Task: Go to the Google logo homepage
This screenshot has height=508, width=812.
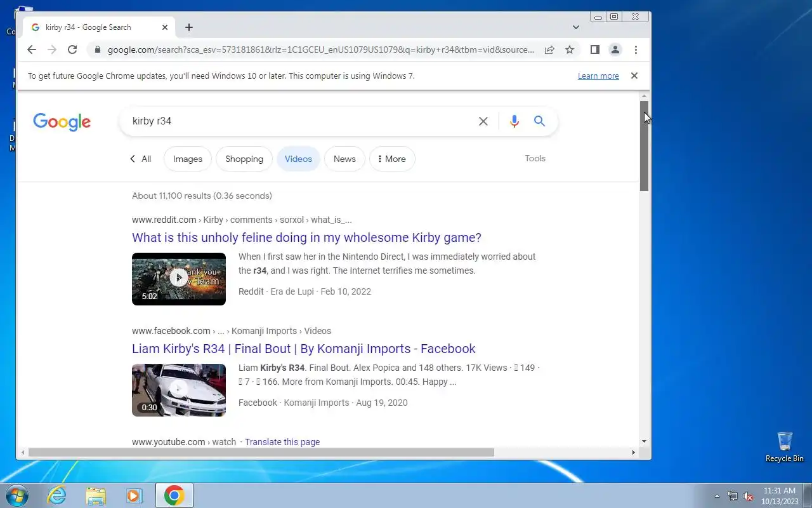Action: tap(62, 122)
